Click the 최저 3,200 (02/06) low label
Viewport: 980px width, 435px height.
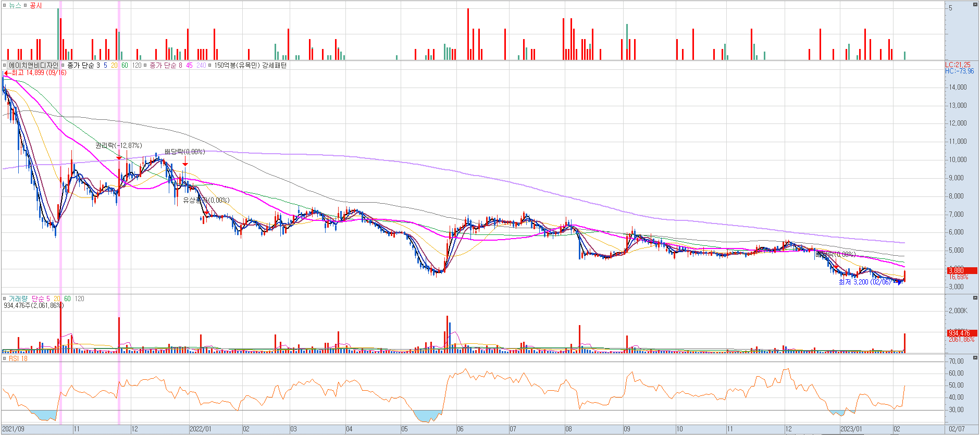pos(864,282)
